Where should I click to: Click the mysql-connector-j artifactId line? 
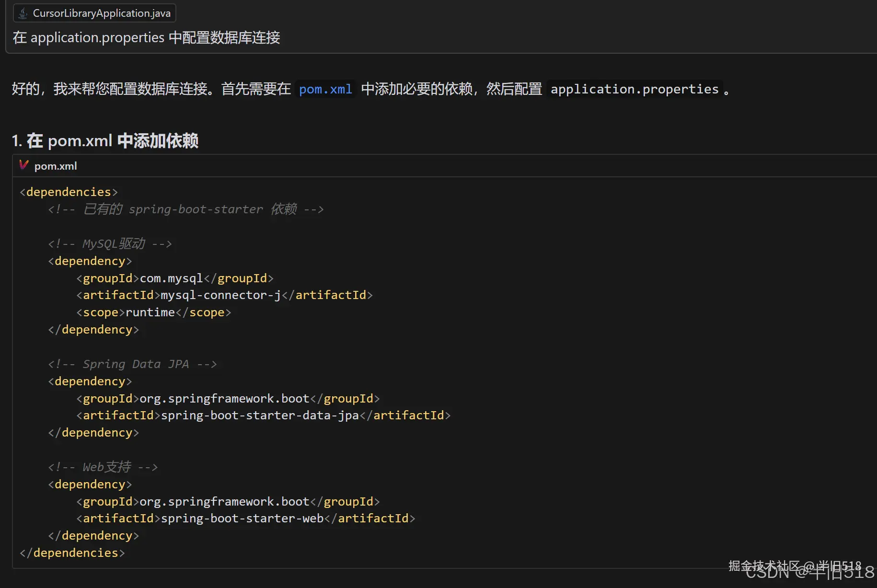(x=224, y=295)
